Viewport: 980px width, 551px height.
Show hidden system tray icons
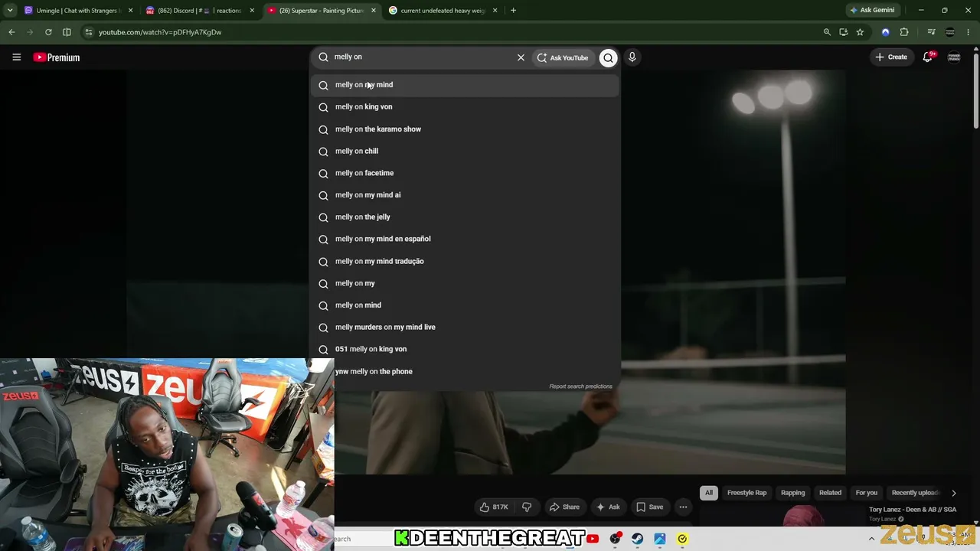[x=871, y=539]
